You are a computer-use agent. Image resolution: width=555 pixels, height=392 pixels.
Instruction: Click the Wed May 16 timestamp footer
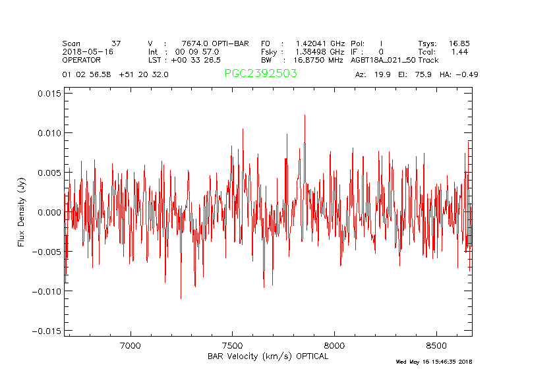point(434,362)
